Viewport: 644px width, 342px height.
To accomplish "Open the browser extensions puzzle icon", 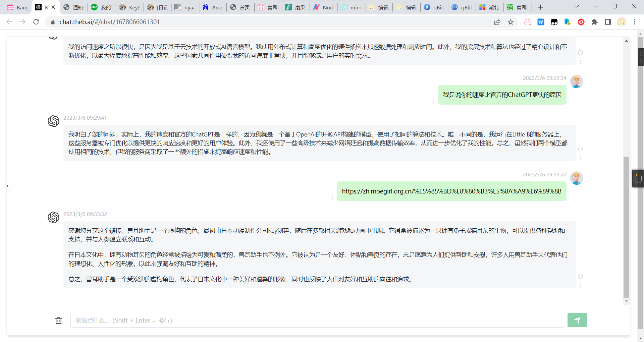I will click(x=594, y=22).
